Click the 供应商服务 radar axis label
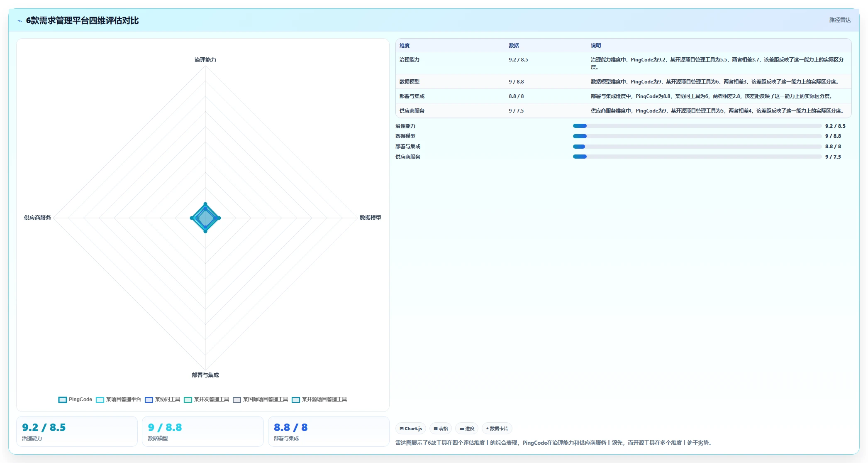 [x=37, y=218]
